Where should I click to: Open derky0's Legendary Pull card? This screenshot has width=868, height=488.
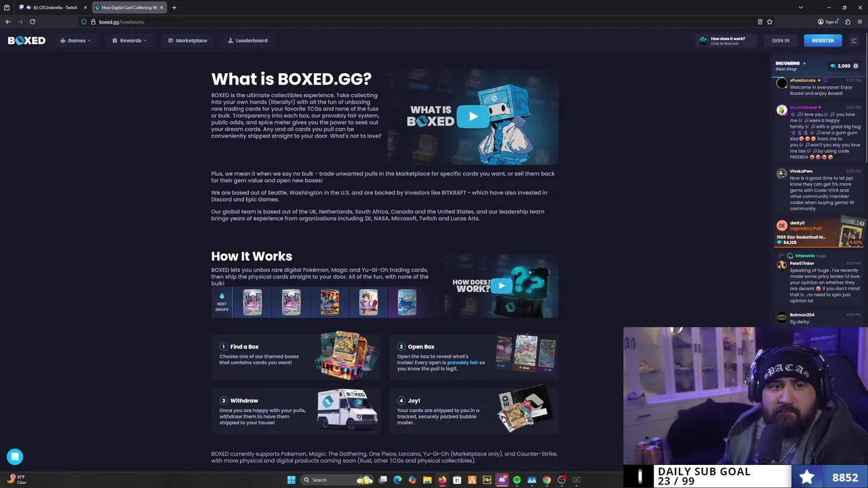click(x=821, y=232)
